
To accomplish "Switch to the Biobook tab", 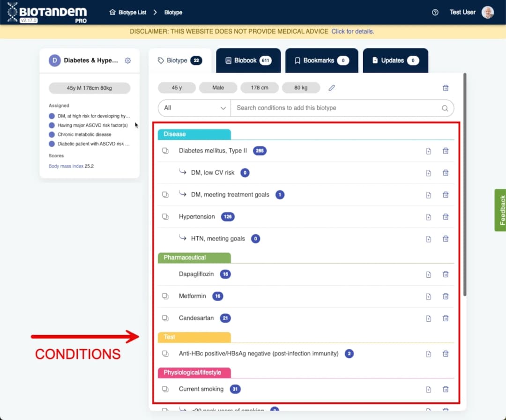I will point(248,60).
